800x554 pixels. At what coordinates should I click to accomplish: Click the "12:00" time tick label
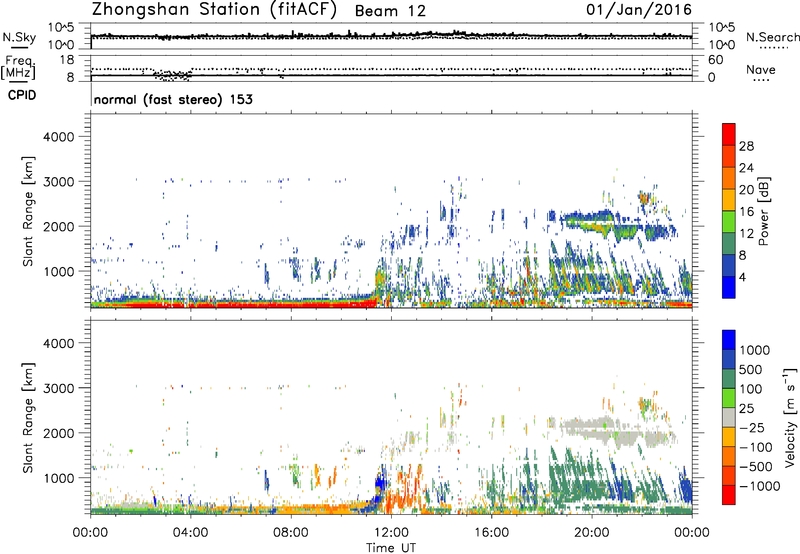[x=391, y=533]
